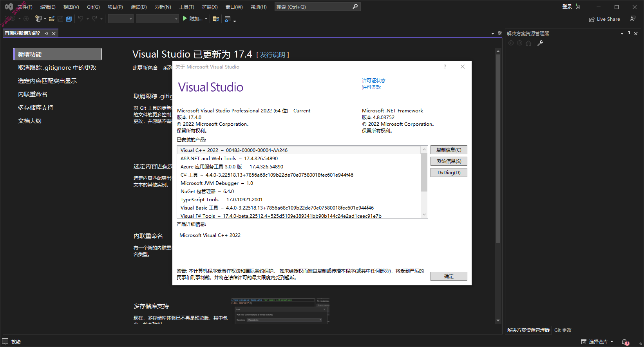This screenshot has width=644, height=347.
Task: Open the New Project icon dropdown arrow
Action: [45, 19]
